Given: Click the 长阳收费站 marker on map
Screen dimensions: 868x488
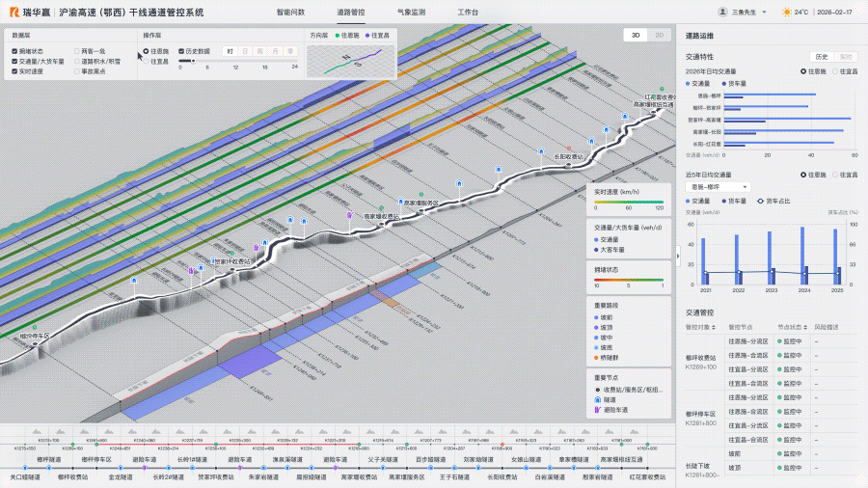Looking at the screenshot, I should [568, 165].
